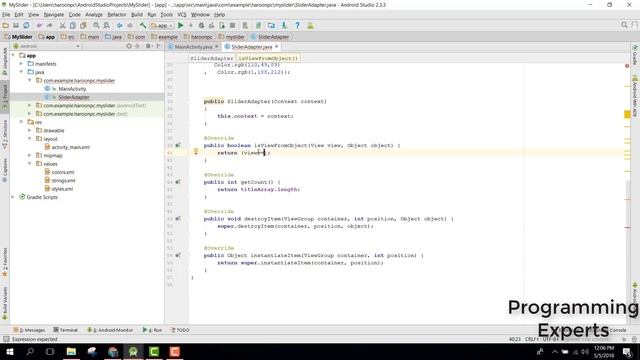Click the search magnifier at top right
The width and height of the screenshot is (640, 360).
[624, 25]
